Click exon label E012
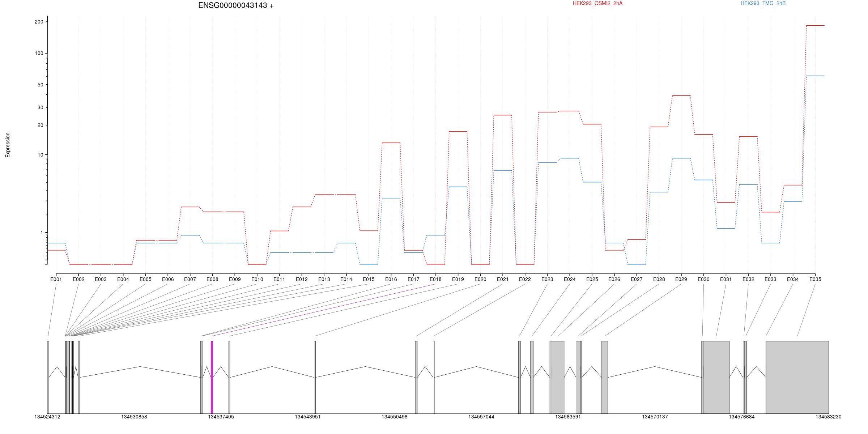This screenshot has width=868, height=434. click(x=302, y=279)
